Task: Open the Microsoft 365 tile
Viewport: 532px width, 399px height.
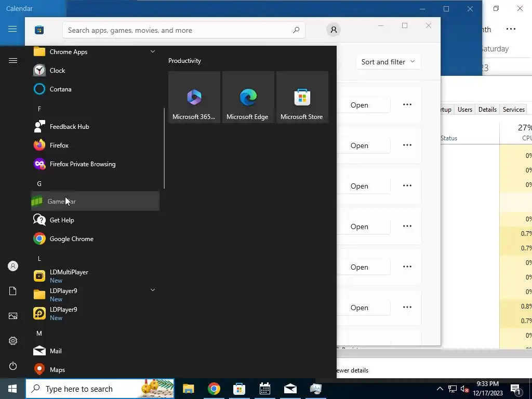Action: pyautogui.click(x=194, y=97)
